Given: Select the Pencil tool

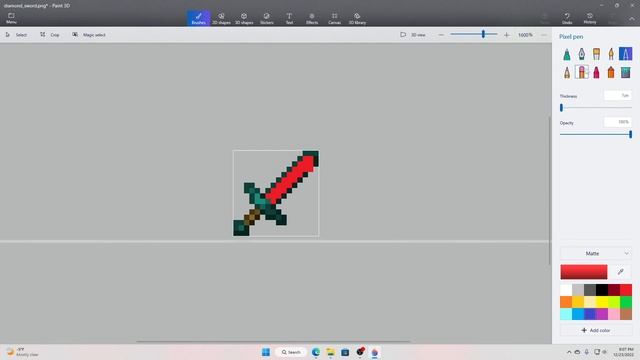Looking at the screenshot, I should [x=567, y=72].
